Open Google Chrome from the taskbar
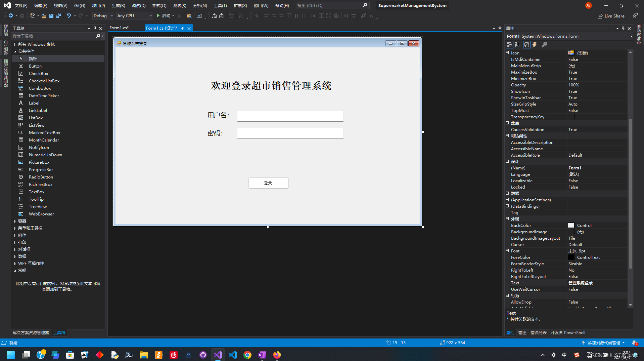Image resolution: width=644 pixels, height=361 pixels. 247,355
